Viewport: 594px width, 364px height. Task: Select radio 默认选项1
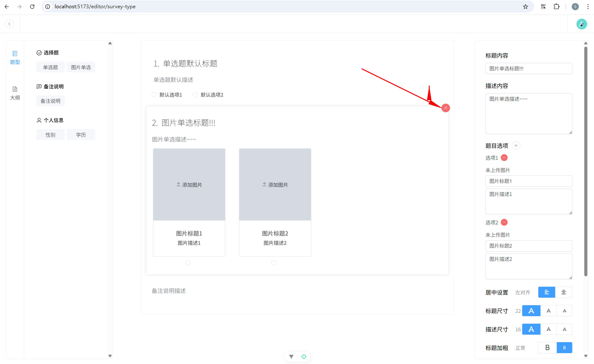pos(154,95)
